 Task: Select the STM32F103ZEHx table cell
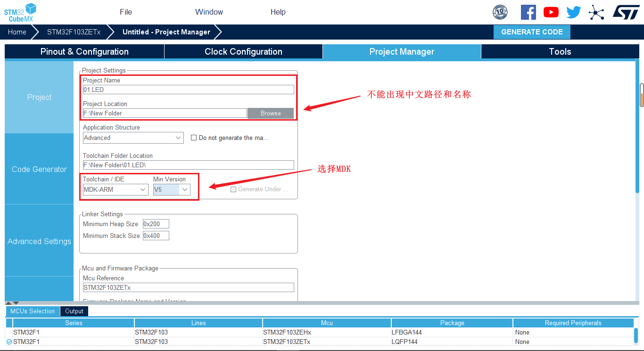click(327, 332)
